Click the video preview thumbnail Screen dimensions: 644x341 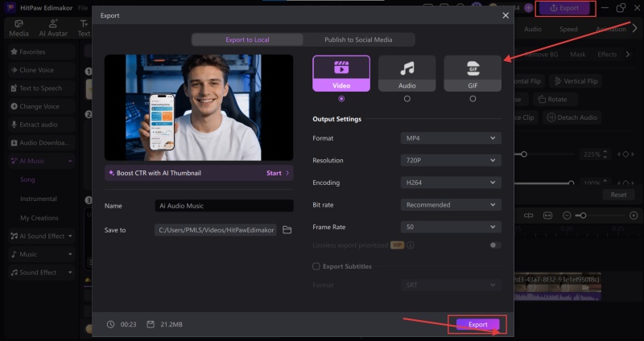click(x=199, y=108)
